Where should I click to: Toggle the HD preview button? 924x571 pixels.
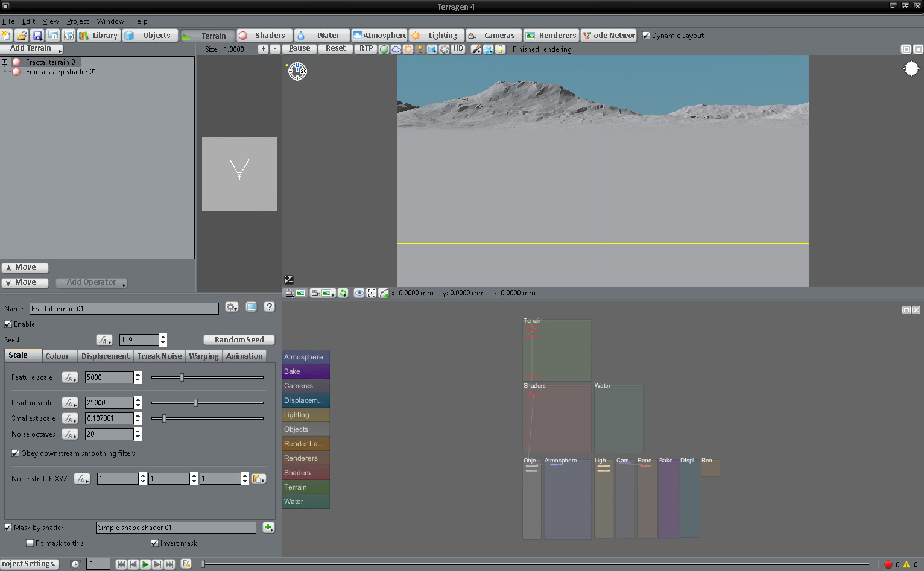click(x=458, y=49)
